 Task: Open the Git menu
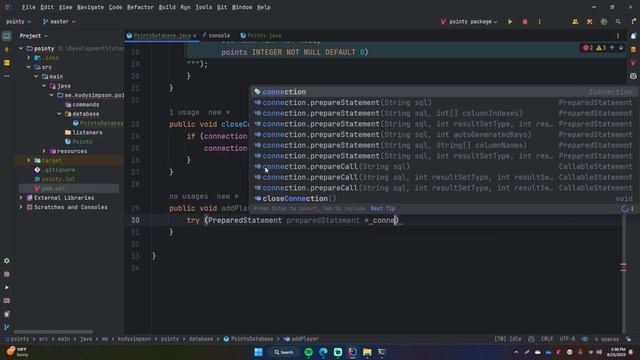(222, 7)
